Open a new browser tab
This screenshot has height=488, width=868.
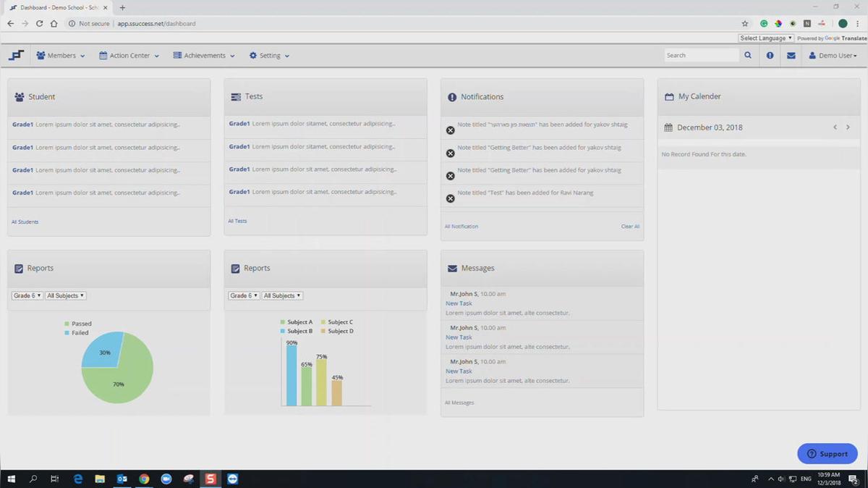pos(122,7)
